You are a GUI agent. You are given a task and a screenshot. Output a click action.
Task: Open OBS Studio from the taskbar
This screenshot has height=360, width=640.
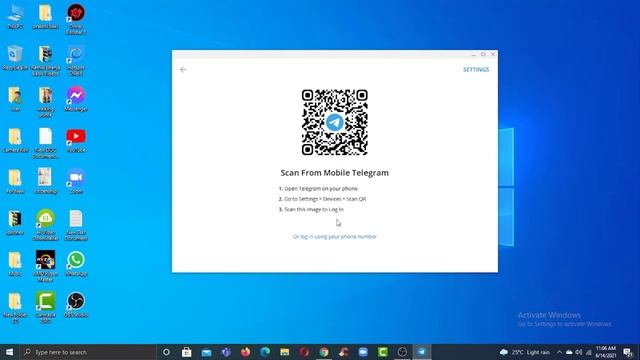402,352
